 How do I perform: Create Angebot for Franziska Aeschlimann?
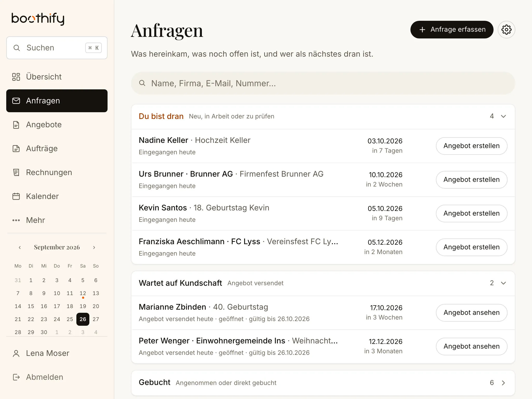point(471,247)
